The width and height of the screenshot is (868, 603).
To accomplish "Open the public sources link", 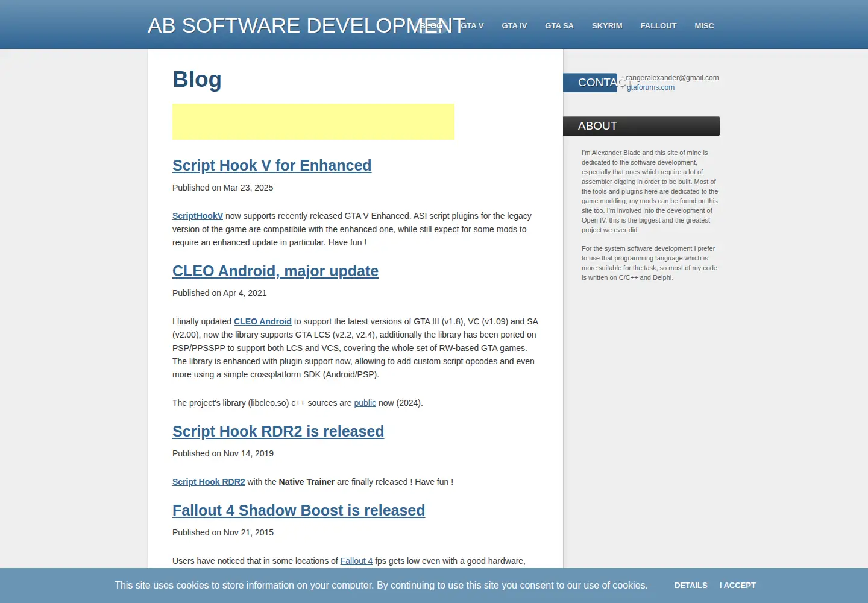I will click(x=365, y=403).
